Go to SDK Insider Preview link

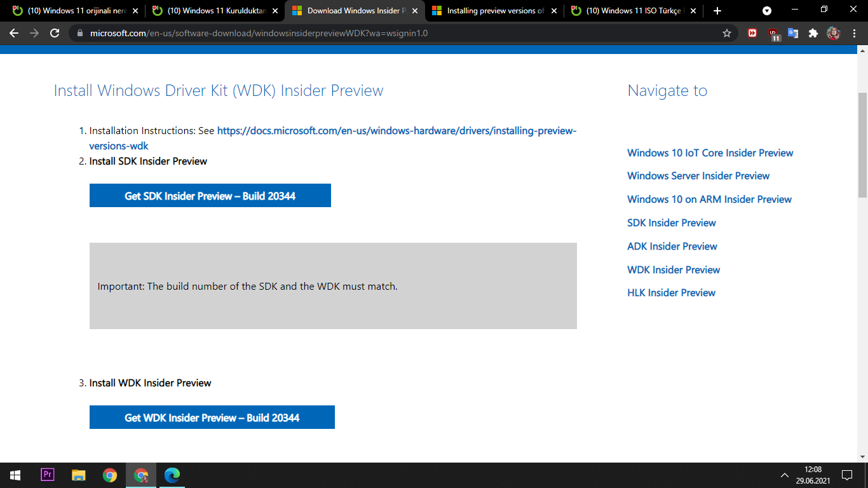pos(672,223)
